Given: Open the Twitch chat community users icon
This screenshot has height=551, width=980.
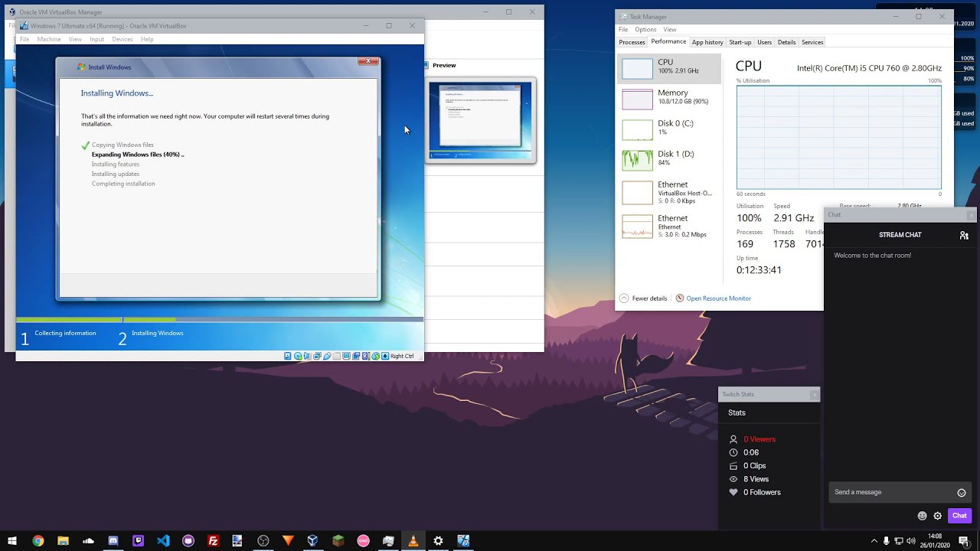Looking at the screenshot, I should pyautogui.click(x=964, y=236).
